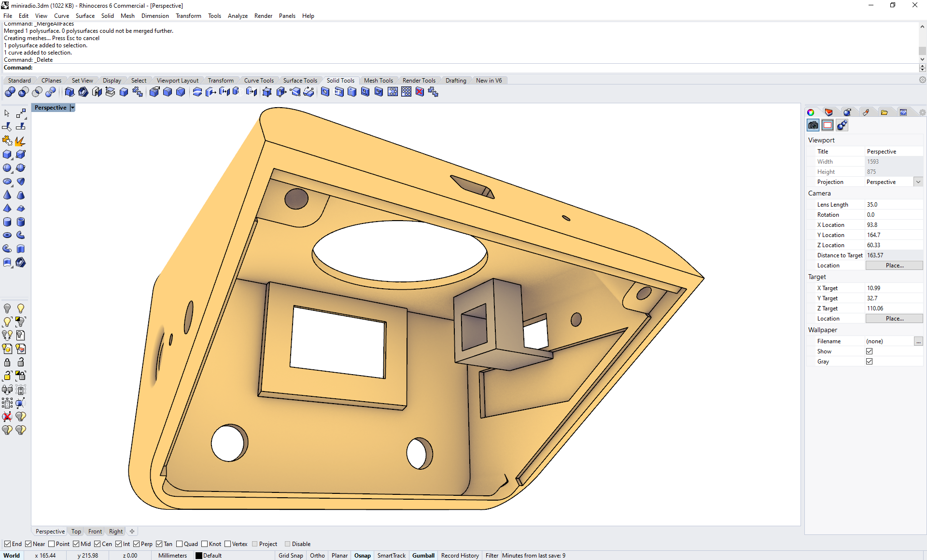Select the Box tool in the sidebar

[7, 154]
